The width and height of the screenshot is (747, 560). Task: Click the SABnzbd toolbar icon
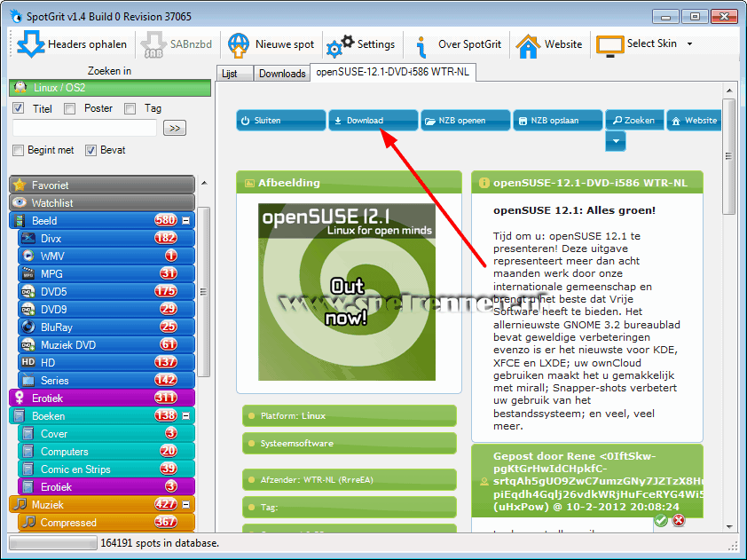tap(153, 44)
